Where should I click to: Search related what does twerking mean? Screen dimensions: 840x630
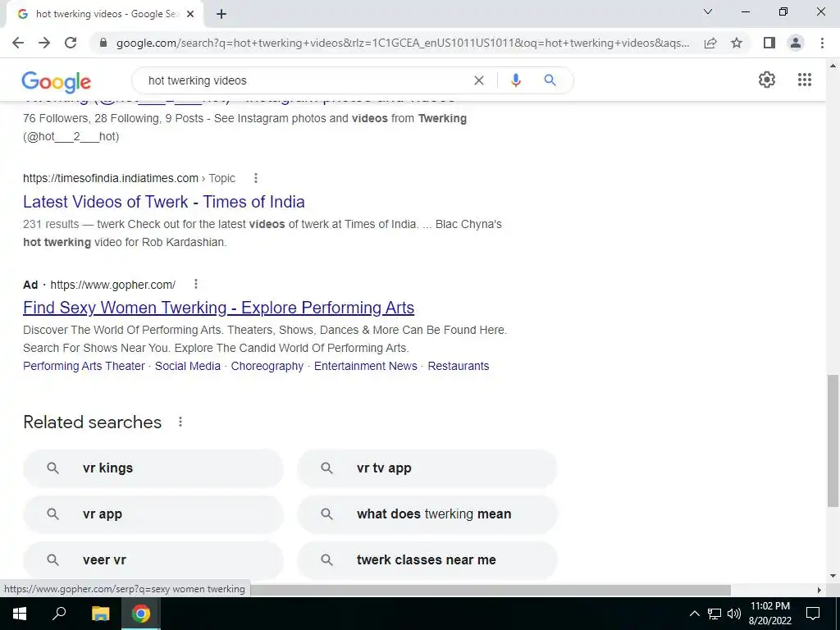427,514
